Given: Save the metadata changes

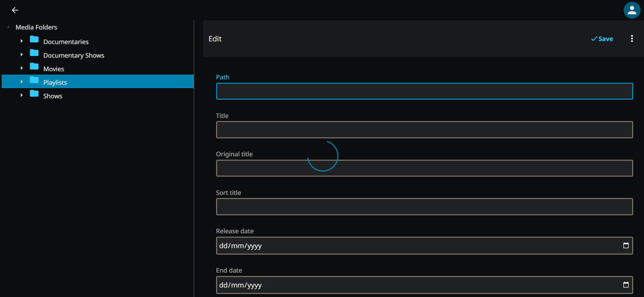Looking at the screenshot, I should pos(602,39).
